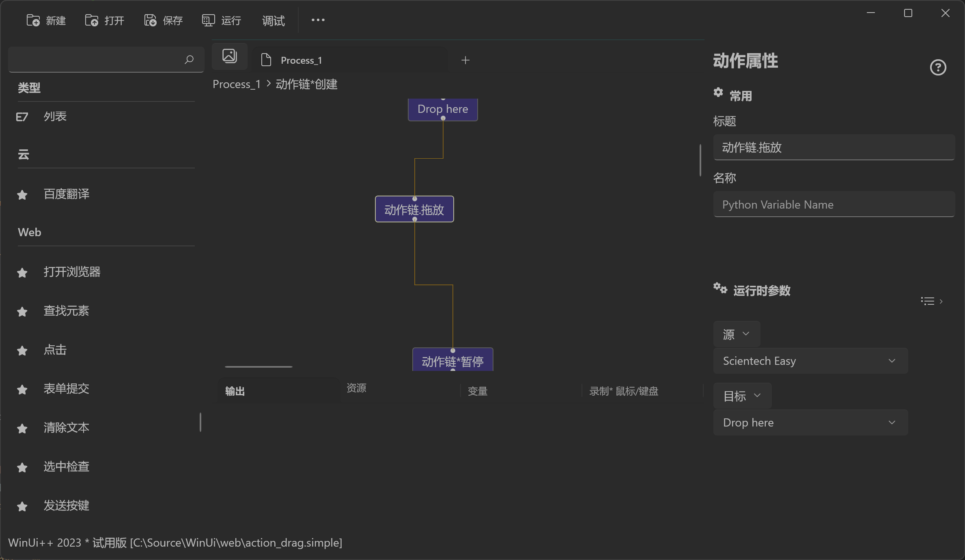Start debugging with the 调试 button
This screenshot has height=560, width=965.
click(273, 21)
